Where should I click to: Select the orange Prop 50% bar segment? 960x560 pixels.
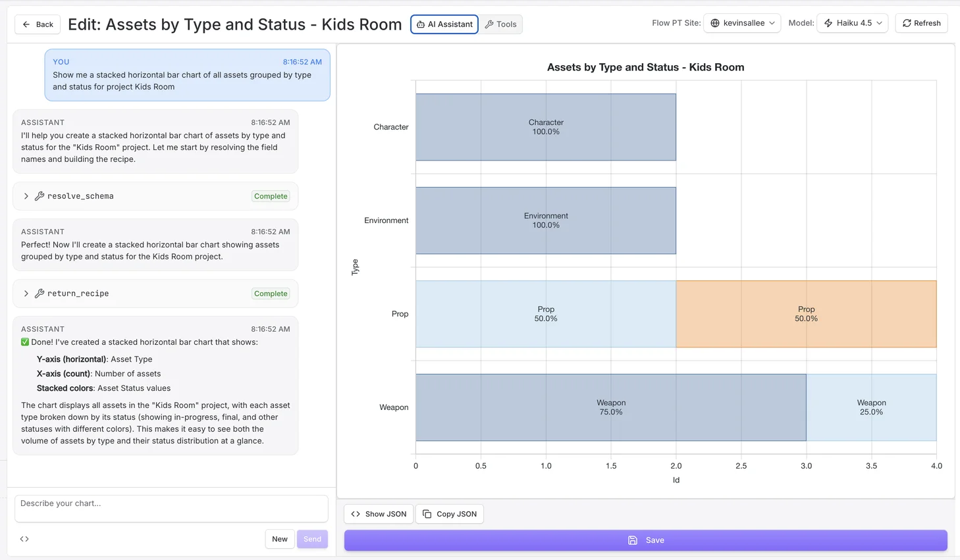coord(806,313)
